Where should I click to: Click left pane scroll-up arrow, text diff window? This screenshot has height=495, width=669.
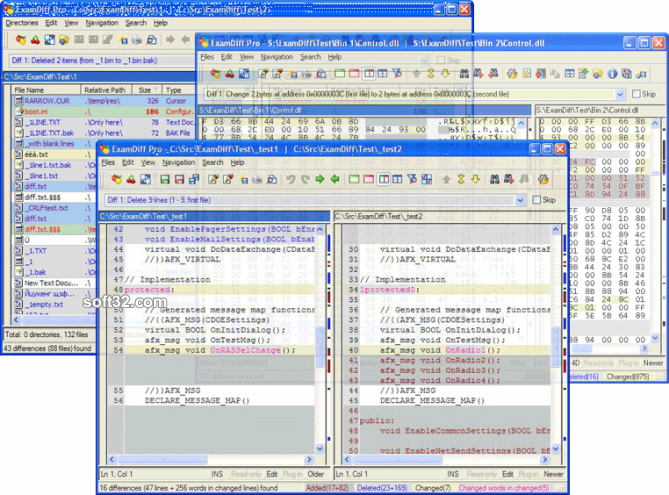click(x=320, y=230)
